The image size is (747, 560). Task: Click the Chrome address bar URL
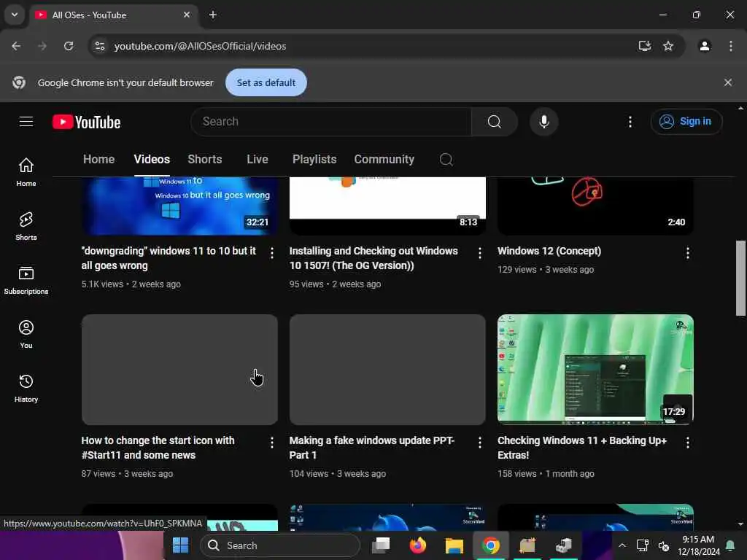coord(200,46)
